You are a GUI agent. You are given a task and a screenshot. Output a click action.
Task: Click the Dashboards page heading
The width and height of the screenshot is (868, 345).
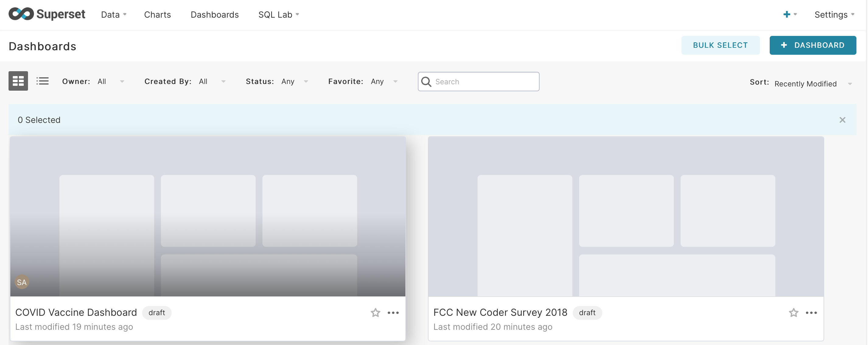tap(43, 46)
